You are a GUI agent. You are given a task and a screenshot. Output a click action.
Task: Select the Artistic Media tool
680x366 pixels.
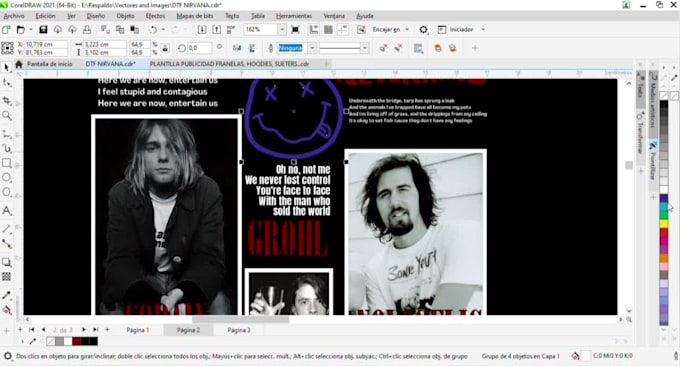tap(7, 149)
